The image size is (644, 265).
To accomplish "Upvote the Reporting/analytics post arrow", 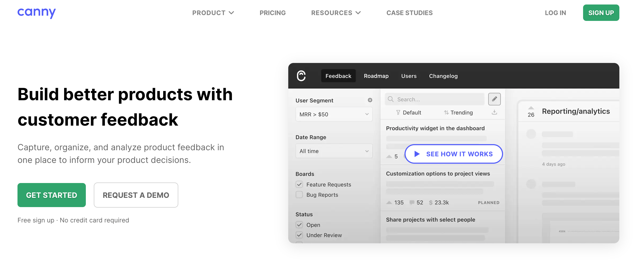I will [x=531, y=108].
